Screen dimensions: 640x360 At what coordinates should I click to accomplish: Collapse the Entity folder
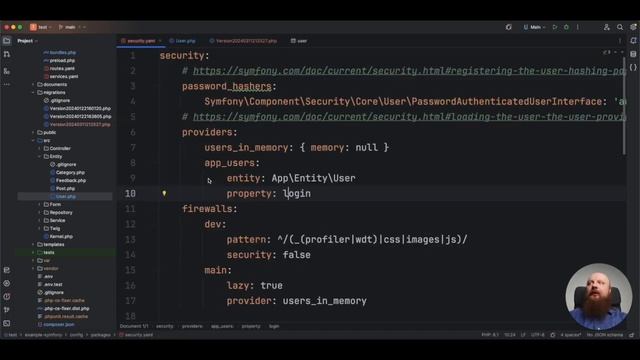click(40, 156)
